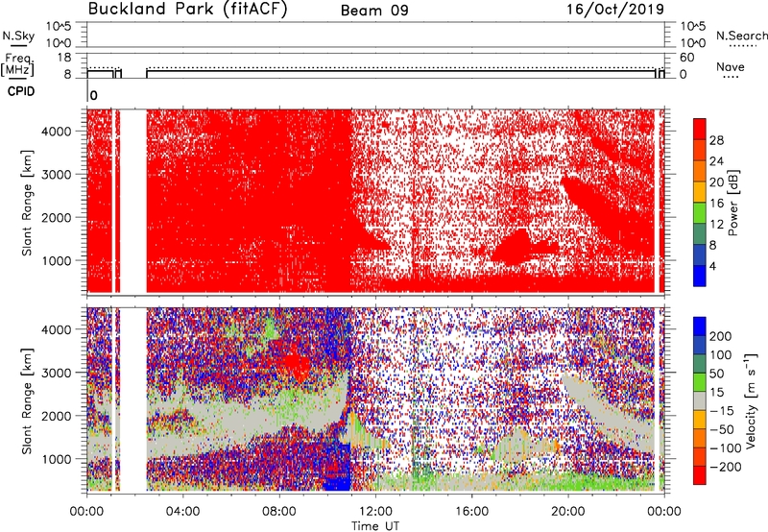Click the '16:00' time axis label
This screenshot has height=532, width=768.
click(x=471, y=512)
